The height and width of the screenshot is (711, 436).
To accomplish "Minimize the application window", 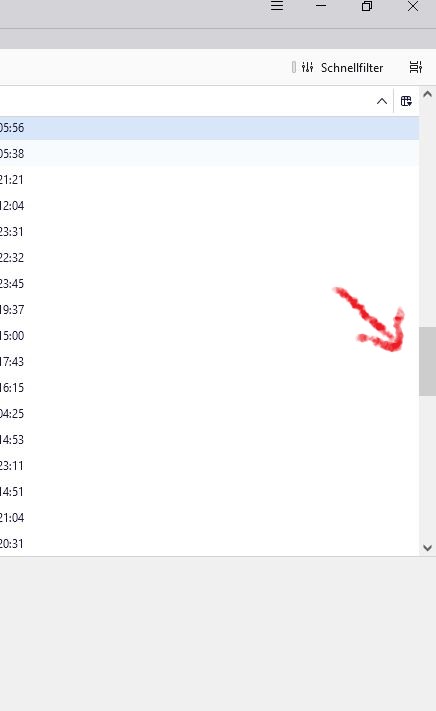I will 321,6.
